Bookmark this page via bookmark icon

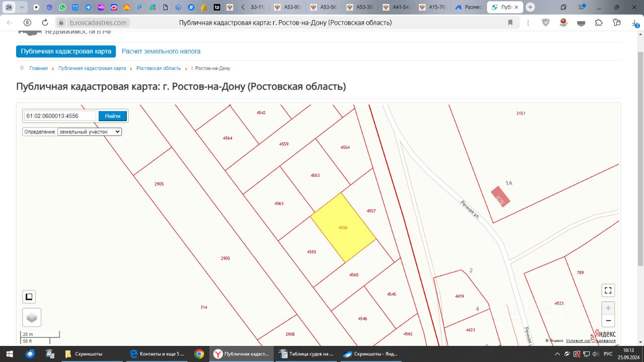click(510, 23)
